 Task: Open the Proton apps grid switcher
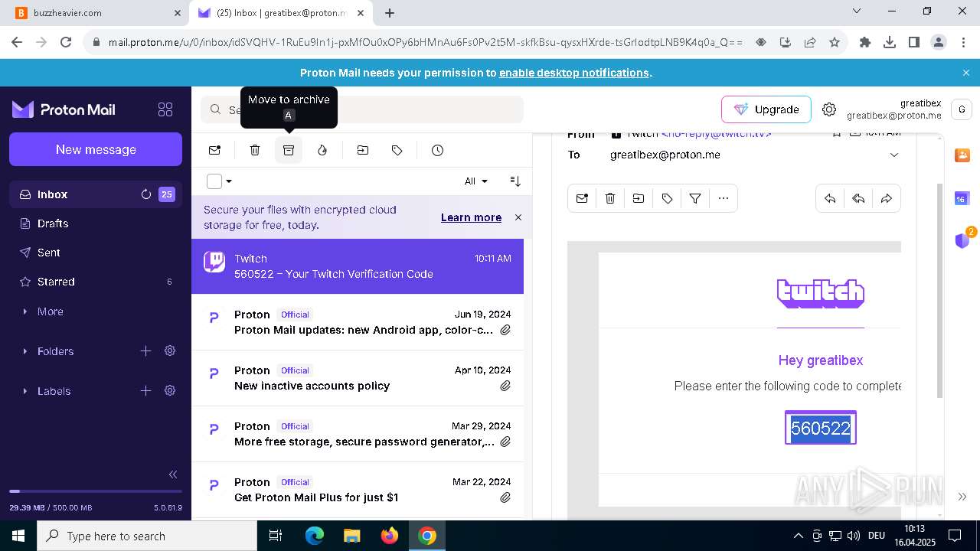click(165, 109)
